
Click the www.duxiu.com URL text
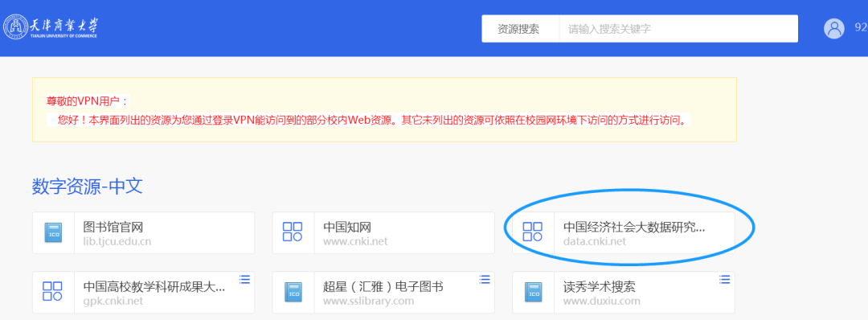[x=602, y=302]
